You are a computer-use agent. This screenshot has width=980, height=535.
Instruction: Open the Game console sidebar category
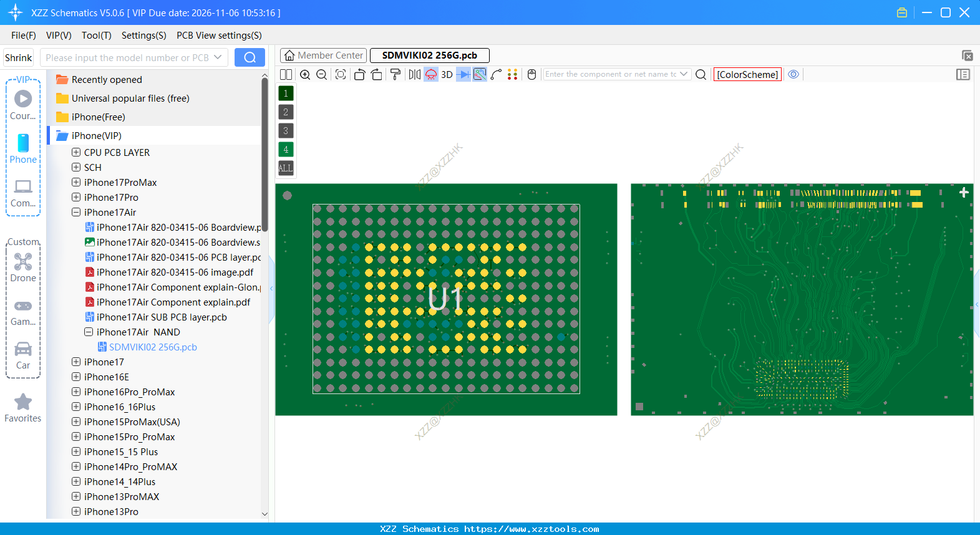[23, 312]
